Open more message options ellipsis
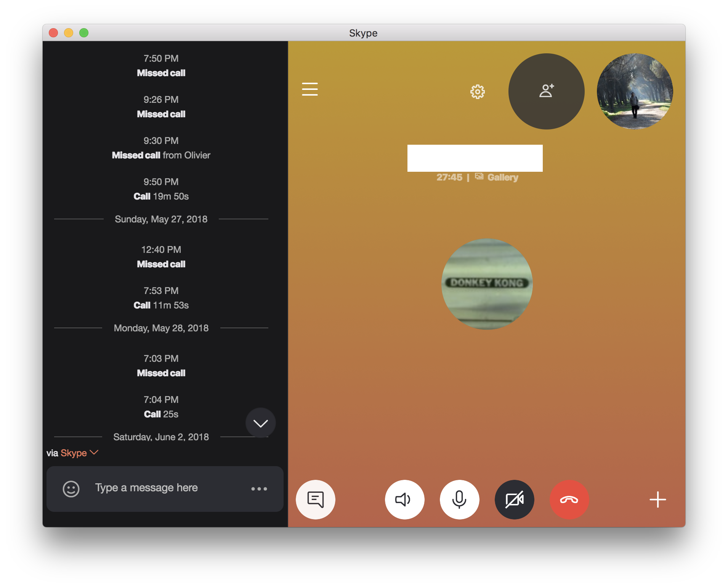This screenshot has height=588, width=728. pyautogui.click(x=259, y=489)
